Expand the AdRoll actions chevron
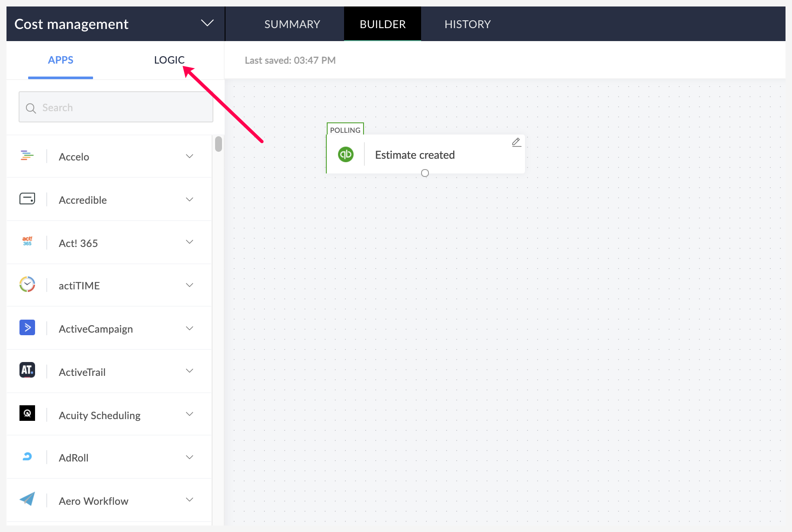 click(190, 457)
